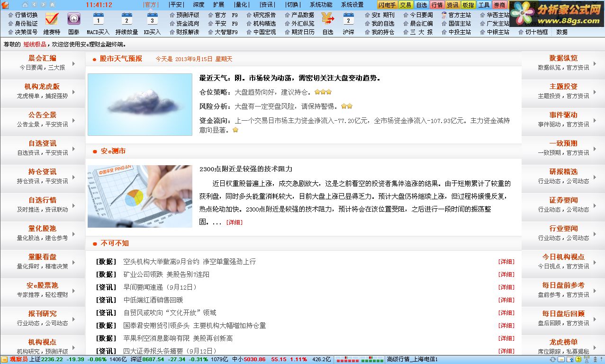Image resolution: width=605 pixels, height=364 pixels.
Task: Open the 自选 yuan symbol icon
Action: (328, 19)
